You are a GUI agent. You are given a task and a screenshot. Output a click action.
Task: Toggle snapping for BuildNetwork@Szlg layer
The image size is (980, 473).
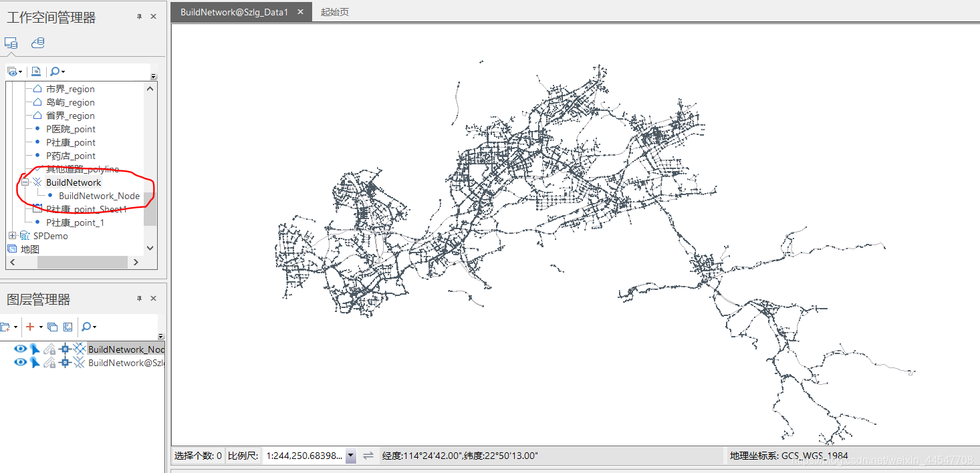pyautogui.click(x=65, y=362)
